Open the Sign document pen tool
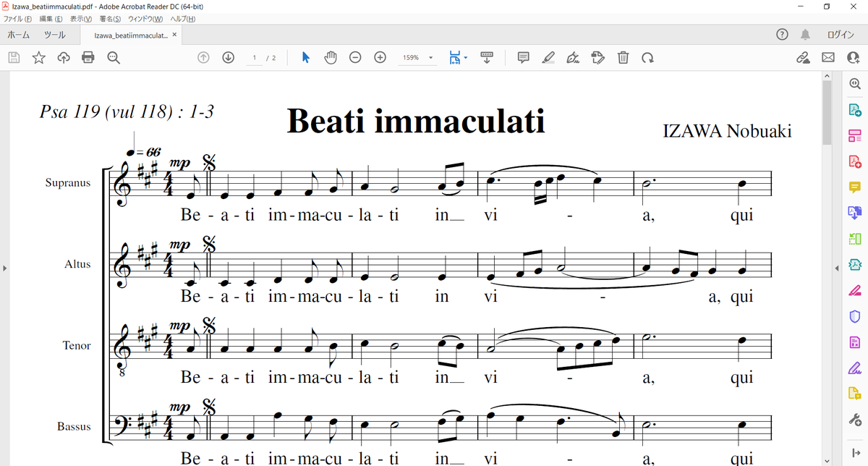This screenshot has width=868, height=466. [x=573, y=58]
